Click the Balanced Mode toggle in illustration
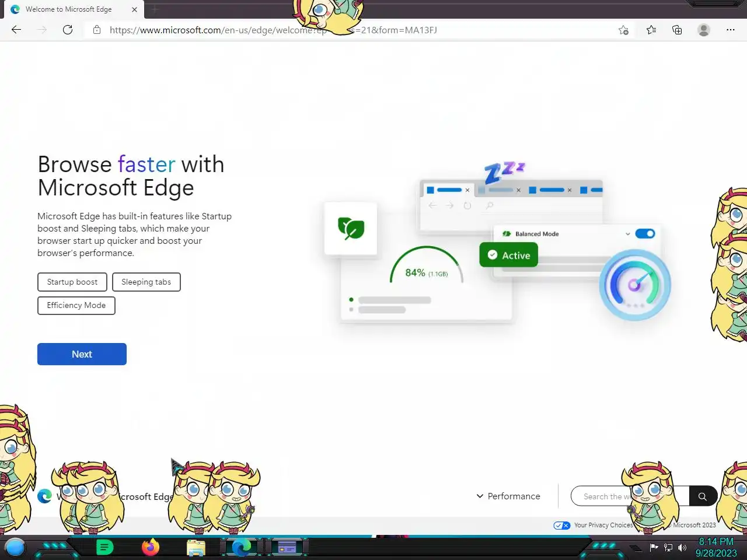 click(645, 233)
